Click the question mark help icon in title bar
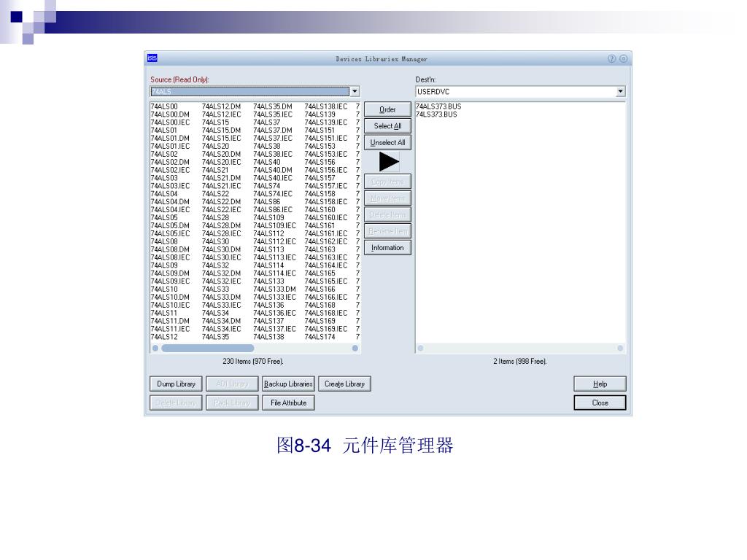 (612, 58)
